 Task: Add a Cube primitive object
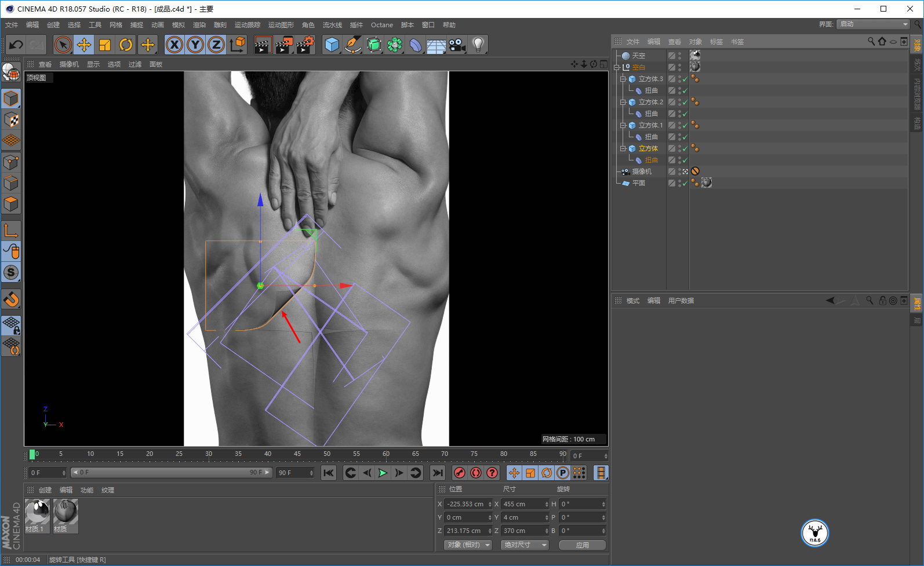332,45
